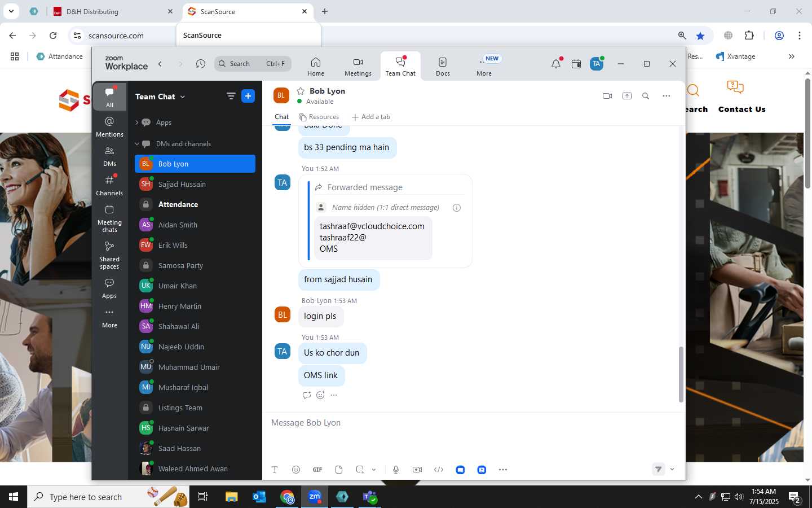This screenshot has height=508, width=812.
Task: Open Henry Martin chat
Action: tap(195, 306)
